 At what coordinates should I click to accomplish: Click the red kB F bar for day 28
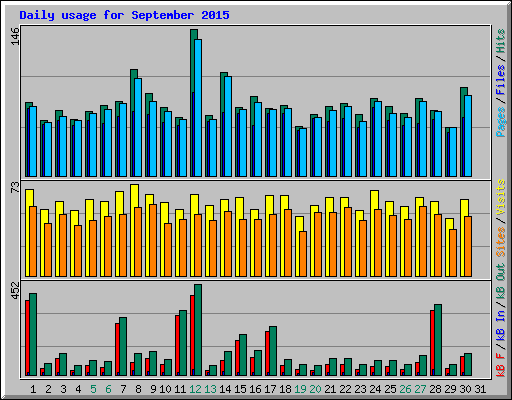(432, 343)
